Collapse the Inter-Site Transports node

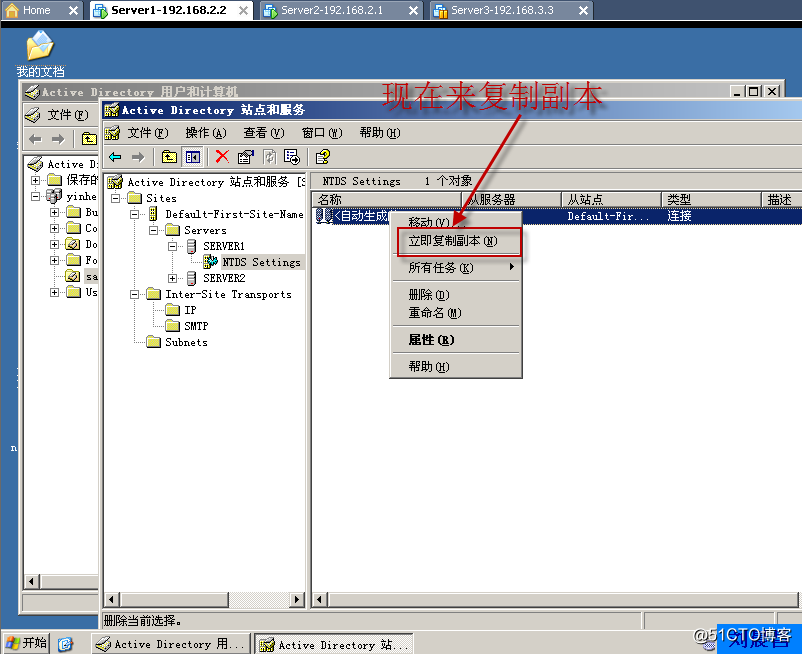pos(135,294)
